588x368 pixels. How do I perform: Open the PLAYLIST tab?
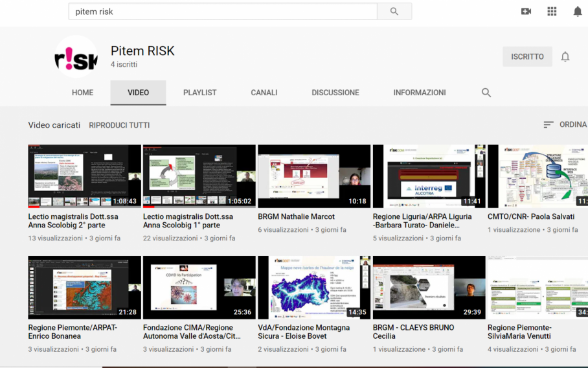200,93
